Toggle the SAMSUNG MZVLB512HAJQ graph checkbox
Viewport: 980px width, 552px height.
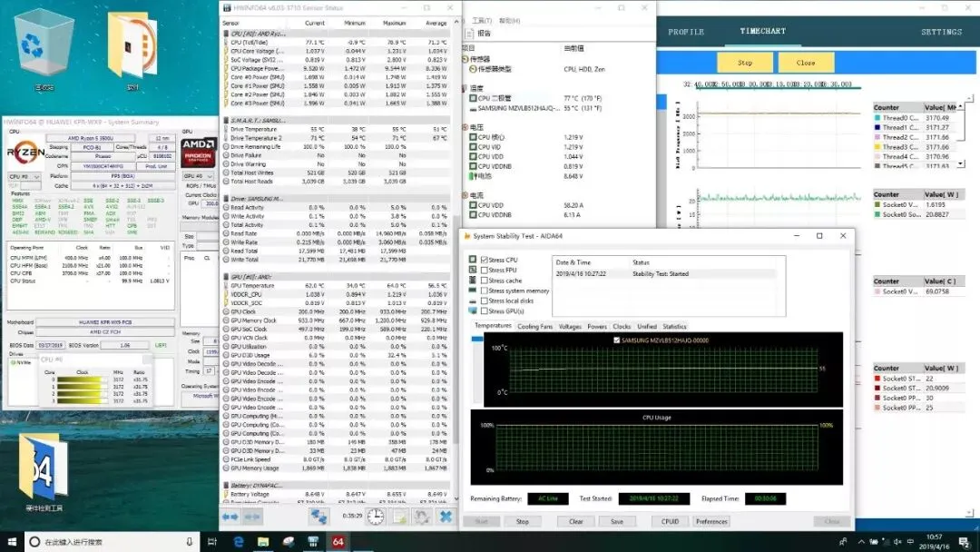(x=616, y=340)
